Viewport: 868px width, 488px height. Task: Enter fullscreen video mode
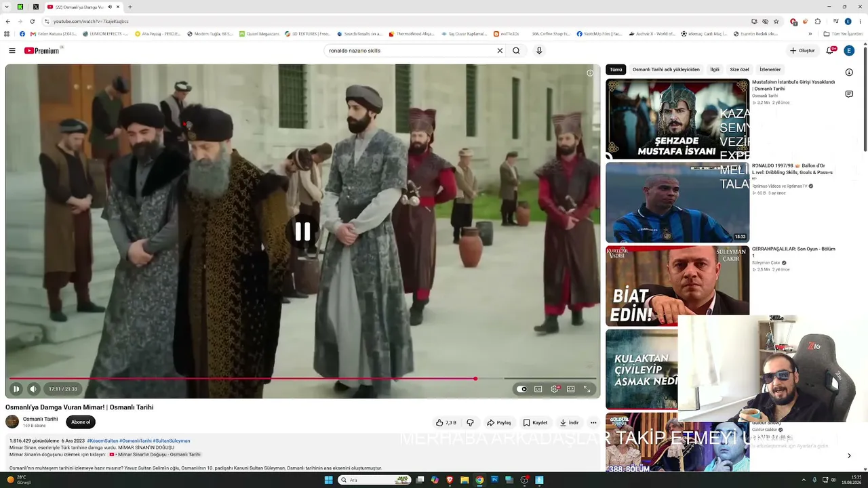[x=587, y=389]
